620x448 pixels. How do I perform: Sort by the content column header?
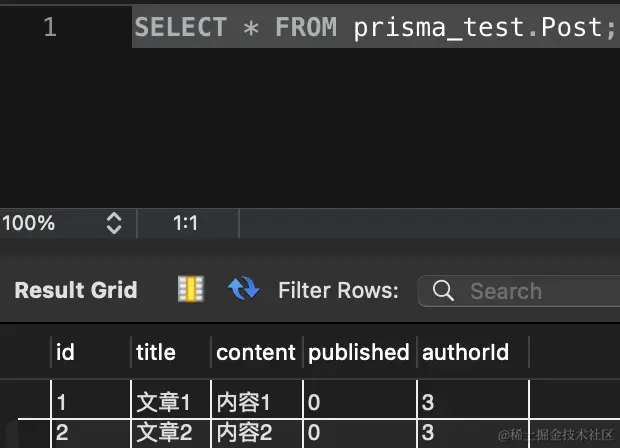click(257, 352)
